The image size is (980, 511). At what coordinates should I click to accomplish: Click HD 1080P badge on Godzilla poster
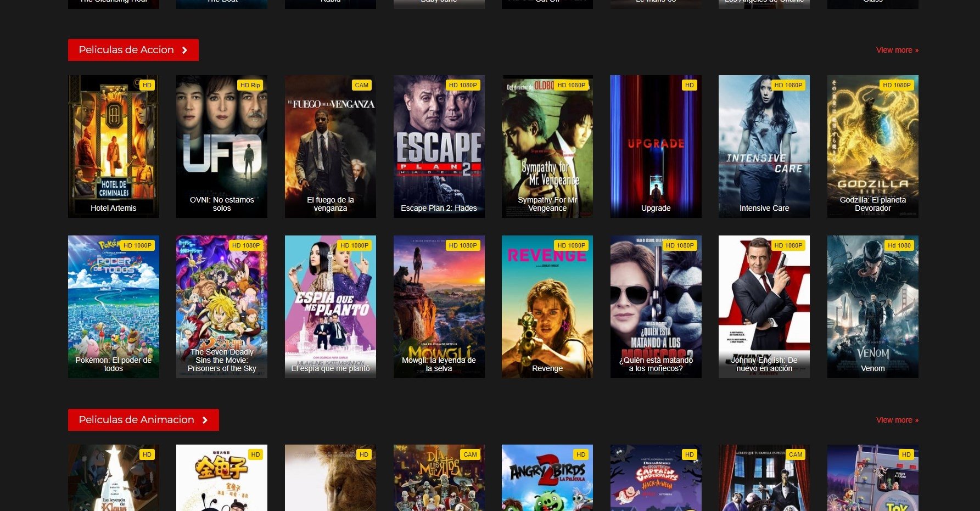coord(897,85)
